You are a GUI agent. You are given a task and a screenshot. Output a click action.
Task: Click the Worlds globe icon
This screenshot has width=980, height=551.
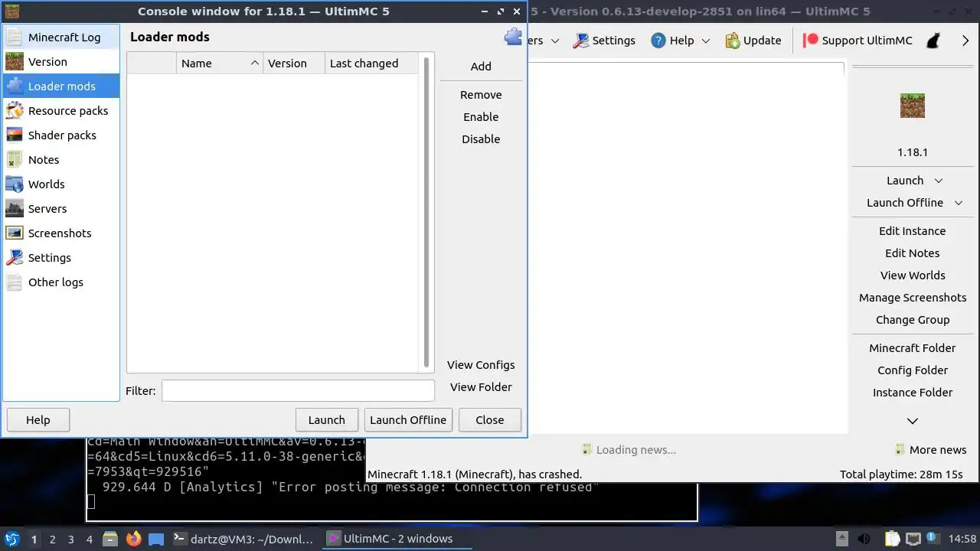15,184
